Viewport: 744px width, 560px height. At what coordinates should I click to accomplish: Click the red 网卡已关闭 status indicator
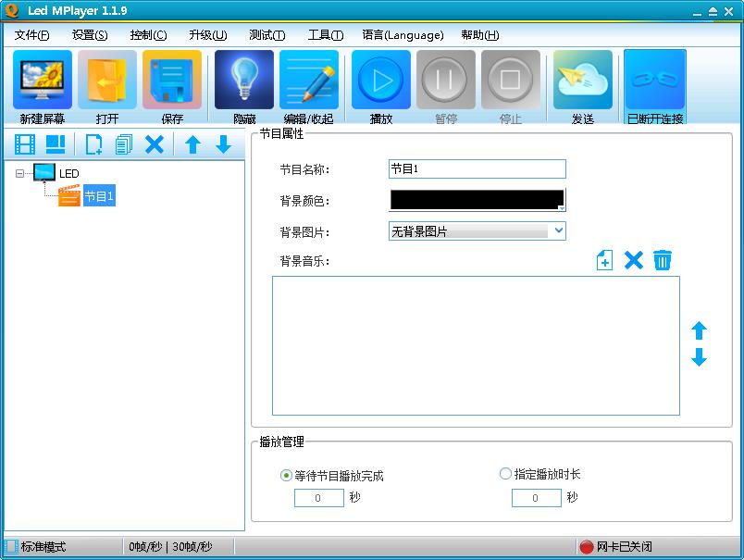coord(587,547)
